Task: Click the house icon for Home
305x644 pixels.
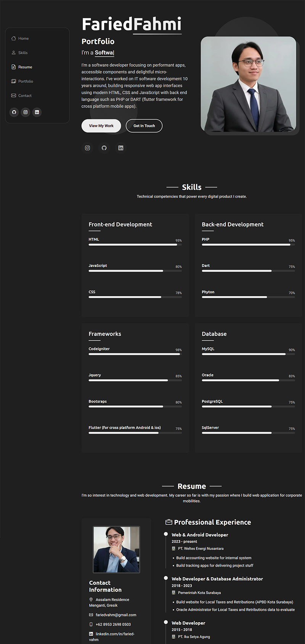Action: point(14,39)
